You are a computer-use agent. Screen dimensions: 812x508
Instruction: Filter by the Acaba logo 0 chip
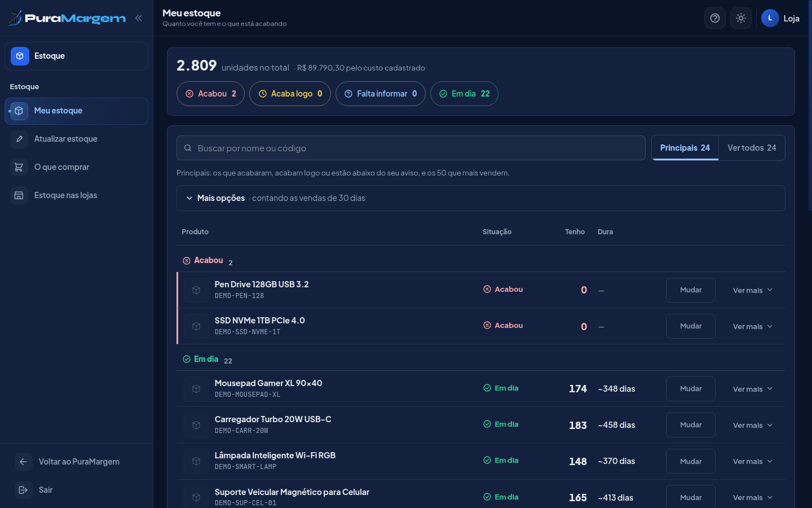coord(290,94)
